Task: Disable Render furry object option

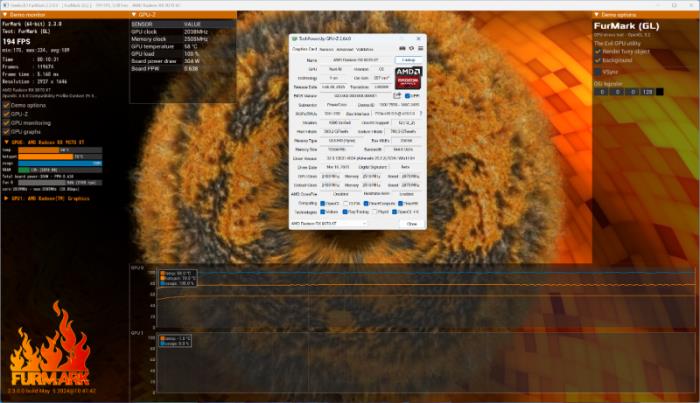Action: pyautogui.click(x=598, y=52)
